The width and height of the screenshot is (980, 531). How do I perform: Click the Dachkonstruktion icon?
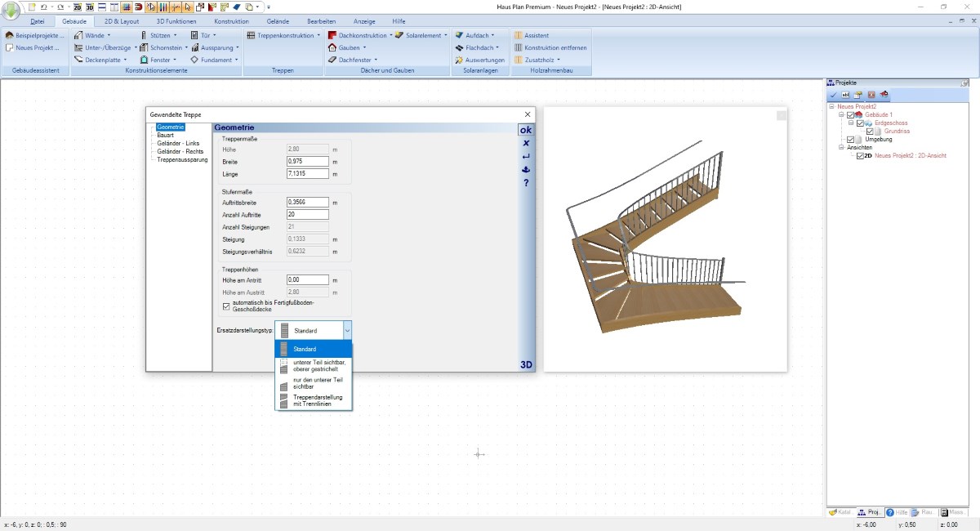click(332, 36)
